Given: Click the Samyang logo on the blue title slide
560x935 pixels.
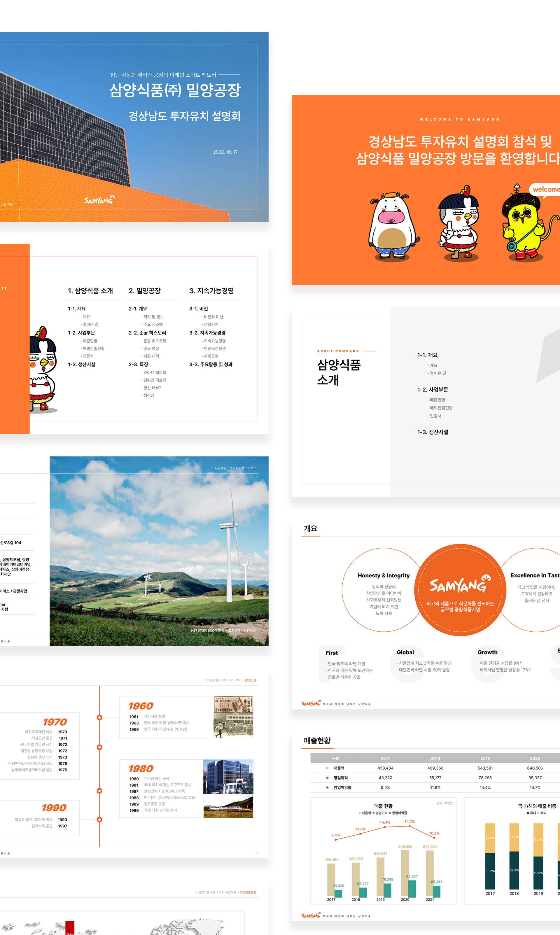Looking at the screenshot, I should pyautogui.click(x=99, y=199).
